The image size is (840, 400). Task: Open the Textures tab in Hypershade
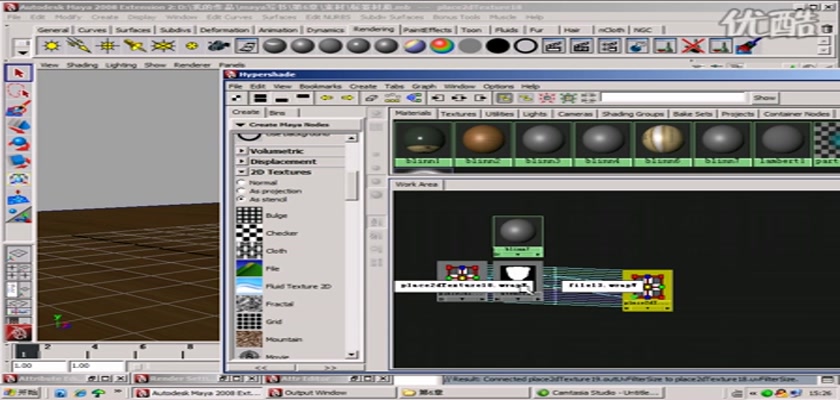pyautogui.click(x=458, y=114)
